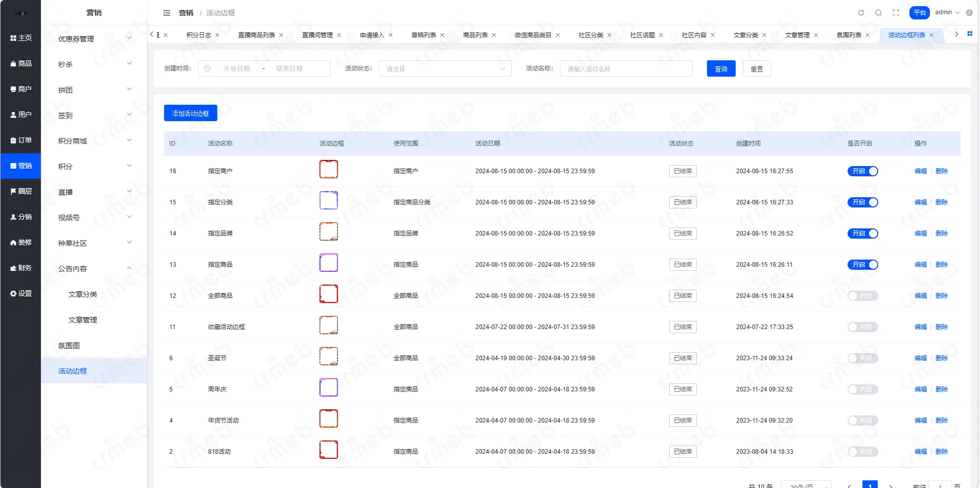Open 圈层 section in main sidebar
The height and width of the screenshot is (488, 980).
(21, 191)
